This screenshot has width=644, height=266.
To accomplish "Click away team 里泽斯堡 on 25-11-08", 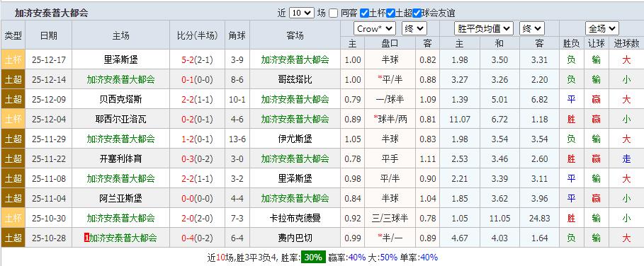I will 295,178.
